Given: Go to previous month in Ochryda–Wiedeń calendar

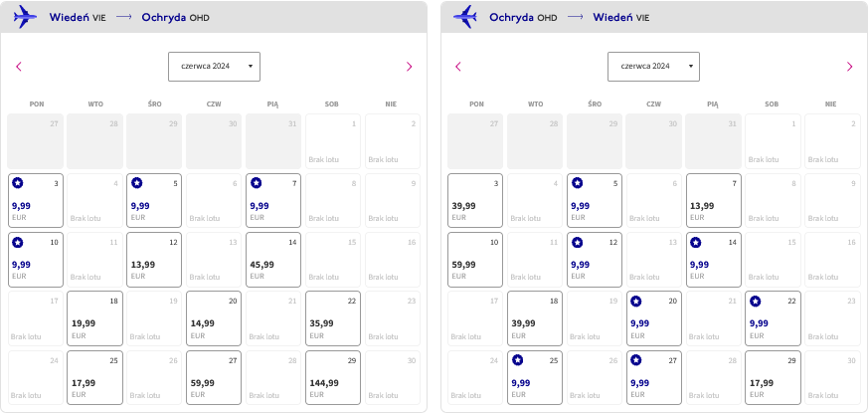Looking at the screenshot, I should click(458, 67).
